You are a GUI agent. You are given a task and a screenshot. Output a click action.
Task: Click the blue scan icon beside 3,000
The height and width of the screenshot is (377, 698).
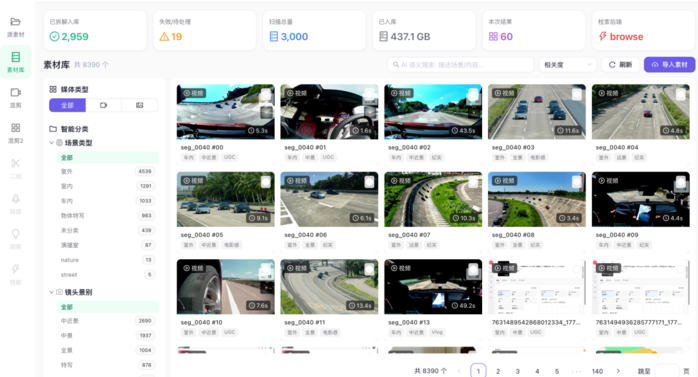click(274, 36)
